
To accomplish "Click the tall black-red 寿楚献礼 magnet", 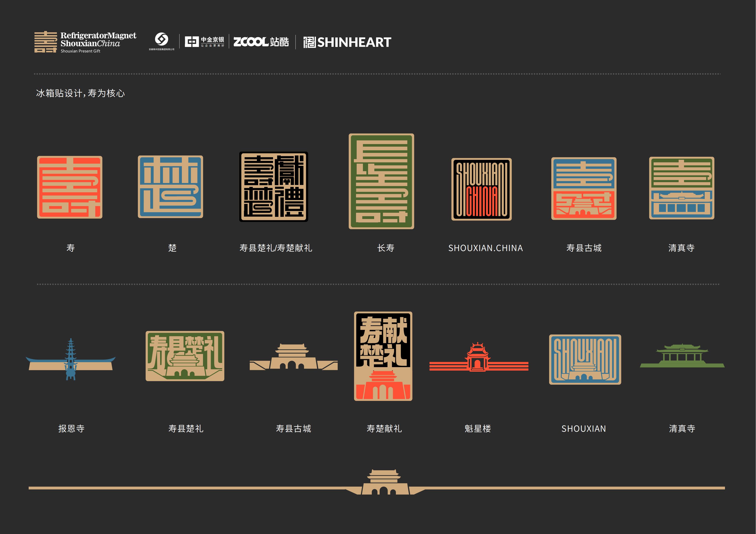I will [383, 356].
